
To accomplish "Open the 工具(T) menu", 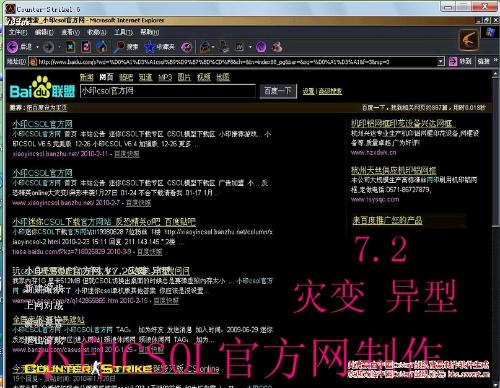I will click(x=123, y=32).
